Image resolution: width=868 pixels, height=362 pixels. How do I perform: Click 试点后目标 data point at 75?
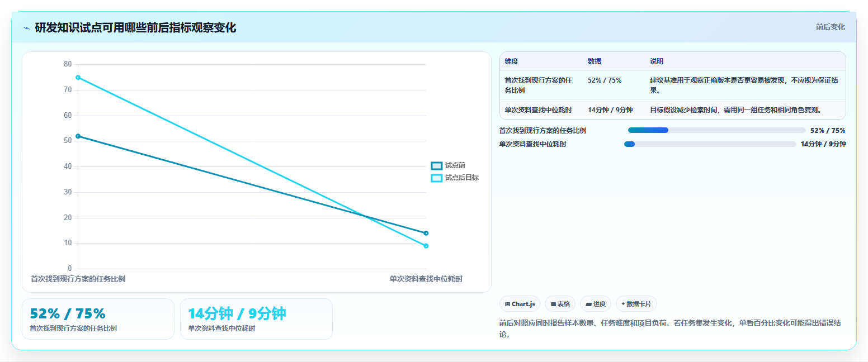click(78, 77)
